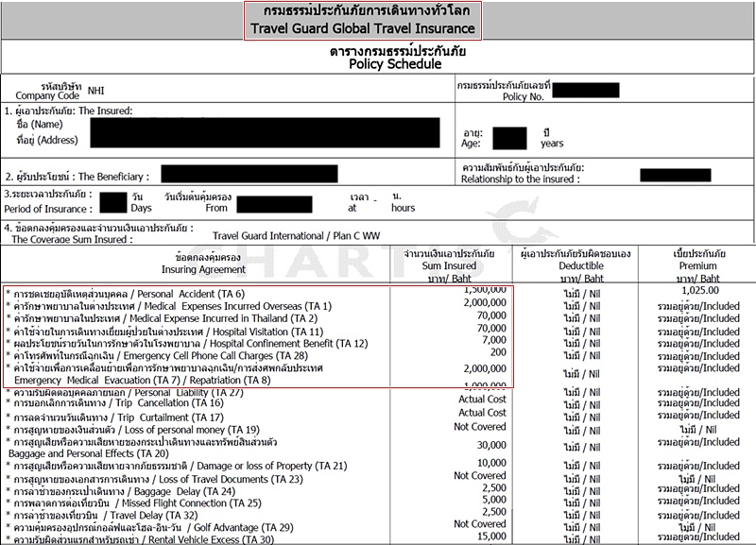The height and width of the screenshot is (545, 756).
Task: Select the 15,000 Rental Vehicle Excess sum
Action: 491,536
